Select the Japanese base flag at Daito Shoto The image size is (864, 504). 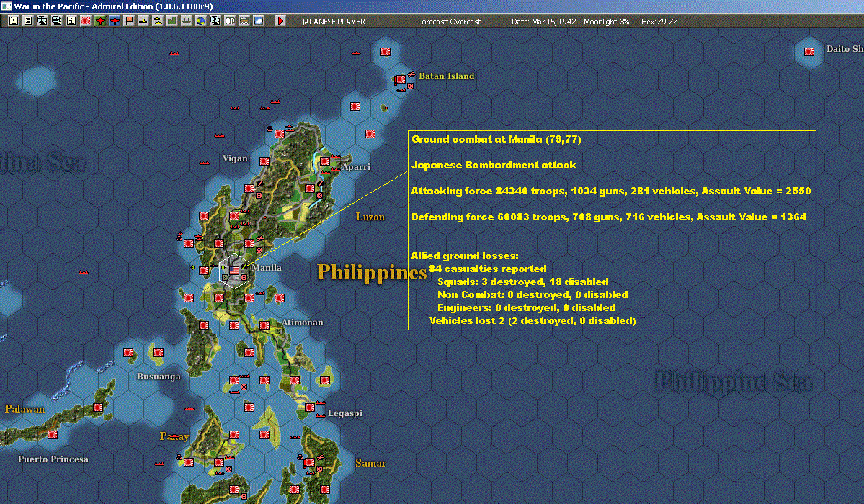tap(809, 52)
